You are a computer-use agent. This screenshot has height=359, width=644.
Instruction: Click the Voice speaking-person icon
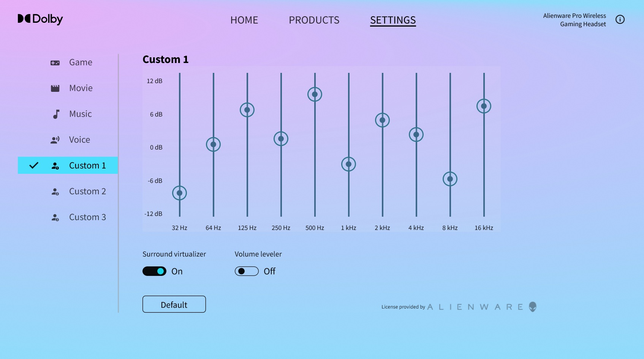coord(55,140)
